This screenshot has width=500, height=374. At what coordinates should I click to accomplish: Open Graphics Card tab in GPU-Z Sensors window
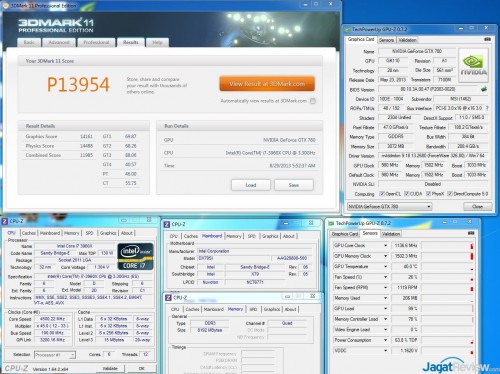click(x=345, y=234)
